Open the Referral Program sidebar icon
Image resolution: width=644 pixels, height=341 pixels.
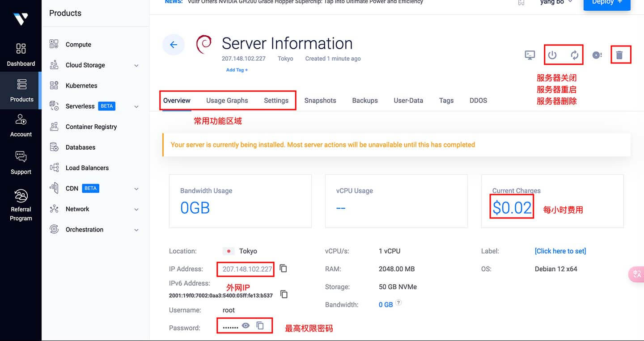(x=21, y=195)
